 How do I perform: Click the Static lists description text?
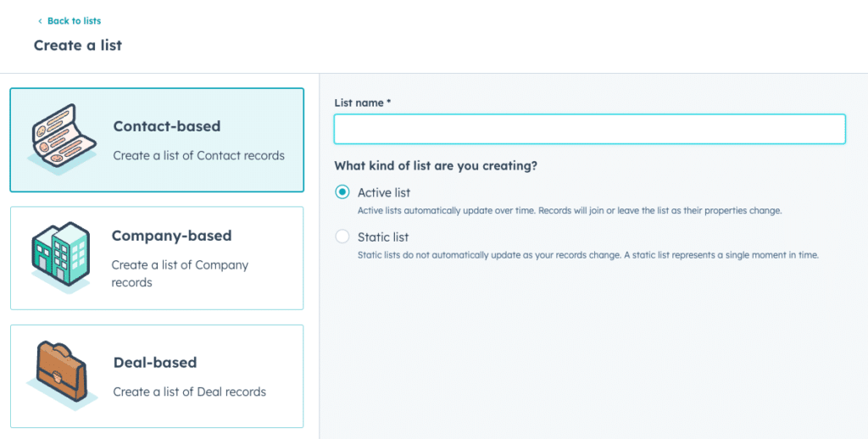coord(588,255)
